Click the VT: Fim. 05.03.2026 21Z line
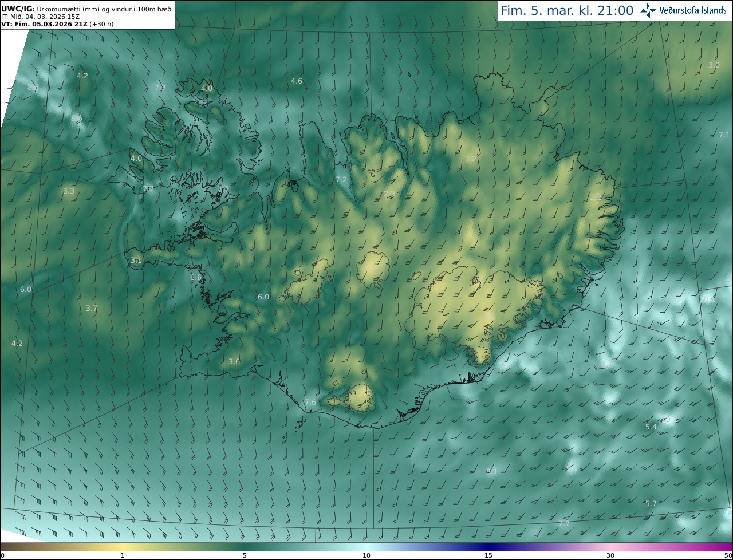 point(57,24)
